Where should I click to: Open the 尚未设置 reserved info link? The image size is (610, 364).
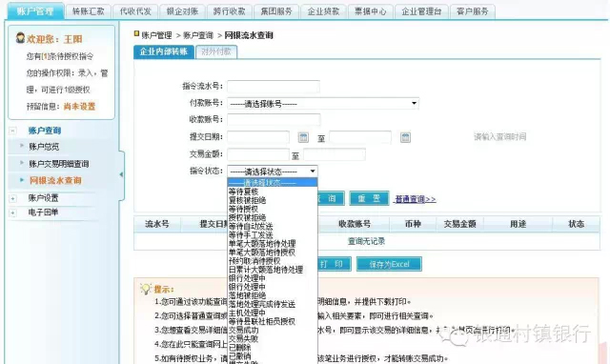(79, 106)
